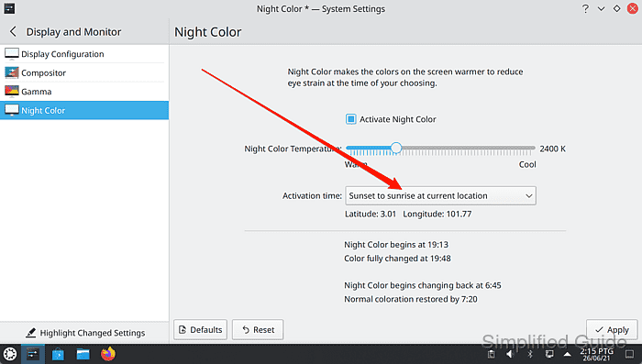Click the Apply button
642x364 pixels.
click(x=612, y=329)
